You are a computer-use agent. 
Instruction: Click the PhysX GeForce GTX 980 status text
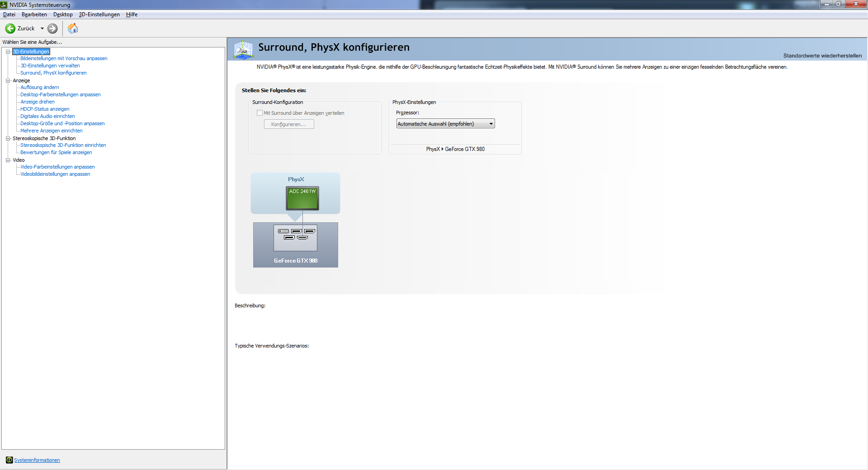click(455, 149)
